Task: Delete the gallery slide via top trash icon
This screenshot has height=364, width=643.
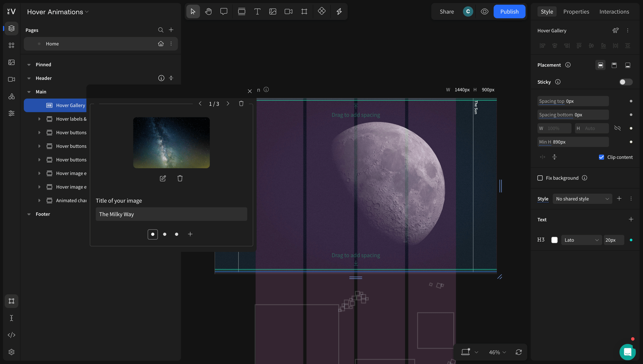Action: (241, 104)
